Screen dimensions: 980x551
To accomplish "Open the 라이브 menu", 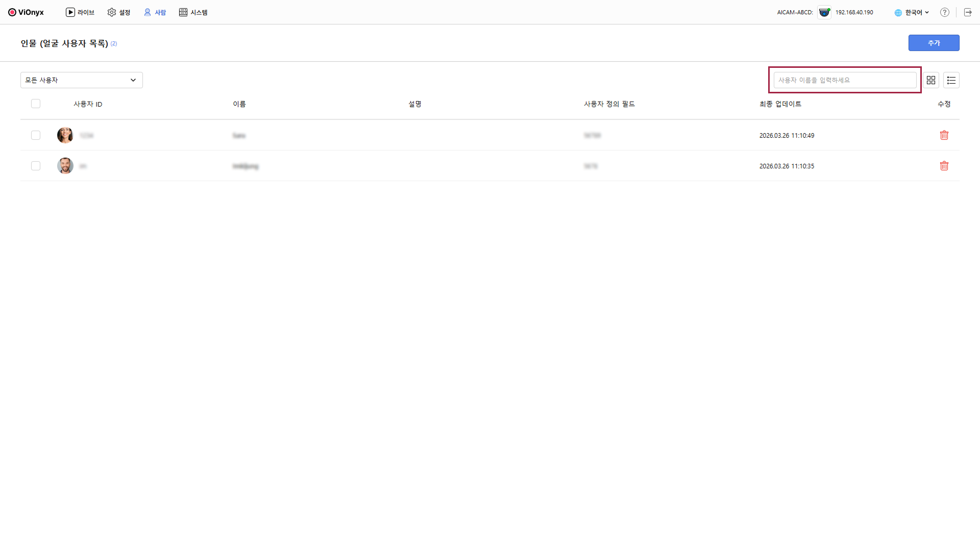I will coord(80,12).
